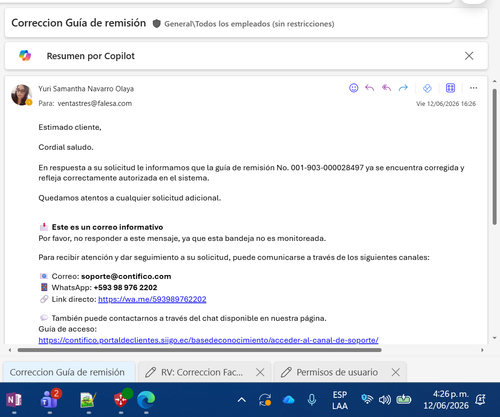Open OneDrive cloud tray icon
This screenshot has height=417, width=500.
[x=288, y=400]
